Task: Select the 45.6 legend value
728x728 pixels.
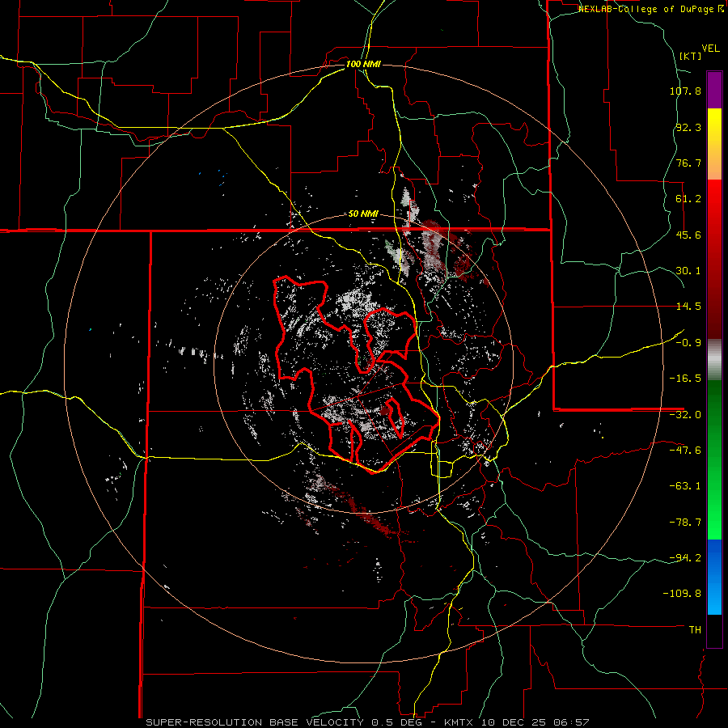Action: coord(688,235)
